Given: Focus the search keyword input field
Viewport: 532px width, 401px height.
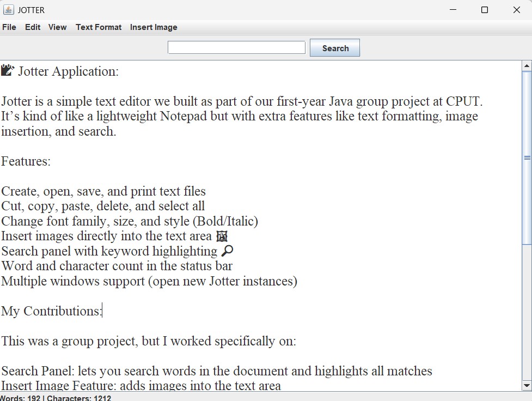Looking at the screenshot, I should [x=236, y=48].
